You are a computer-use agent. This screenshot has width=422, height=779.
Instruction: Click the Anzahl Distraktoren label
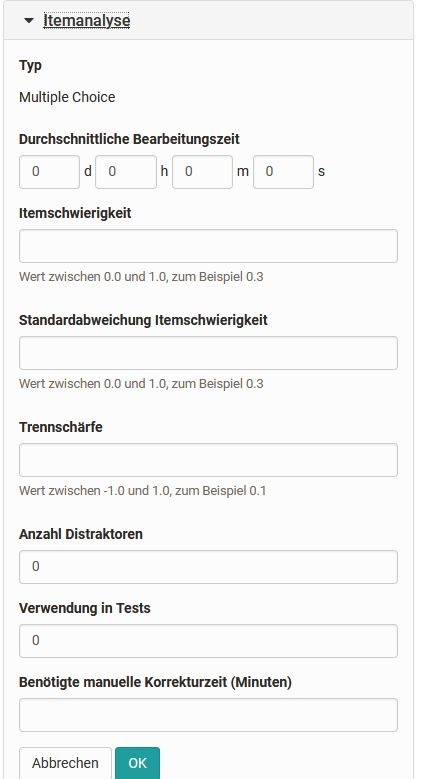tap(81, 534)
